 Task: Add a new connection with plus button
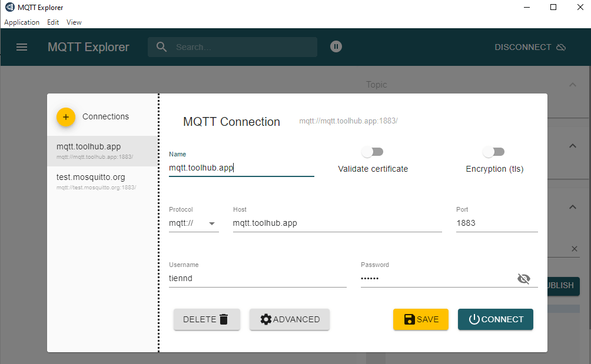65,116
